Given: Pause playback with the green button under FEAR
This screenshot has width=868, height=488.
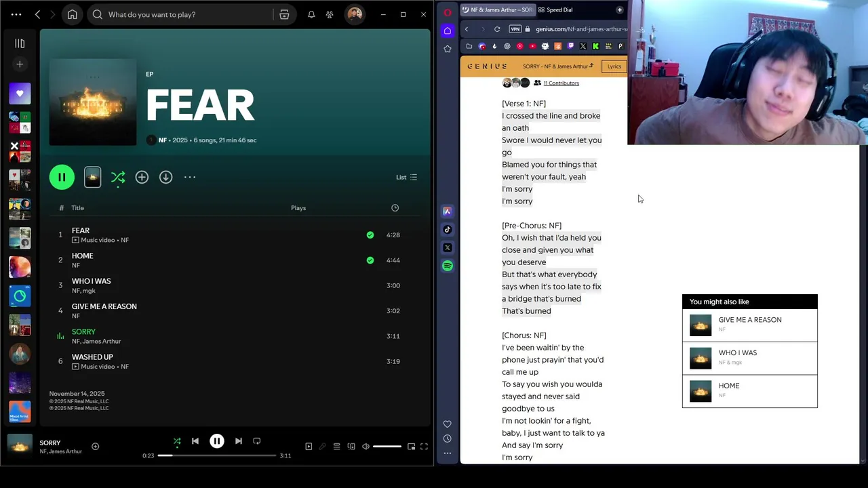Looking at the screenshot, I should coord(62,177).
